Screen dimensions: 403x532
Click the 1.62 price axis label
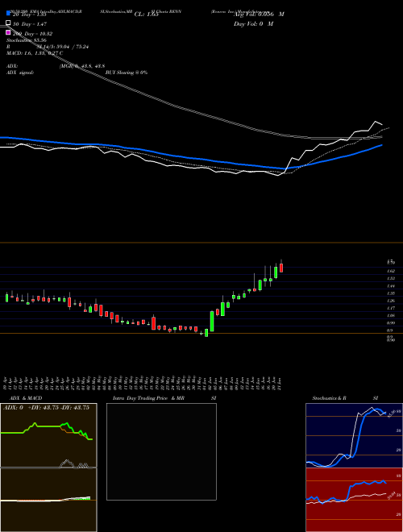[x=391, y=271]
